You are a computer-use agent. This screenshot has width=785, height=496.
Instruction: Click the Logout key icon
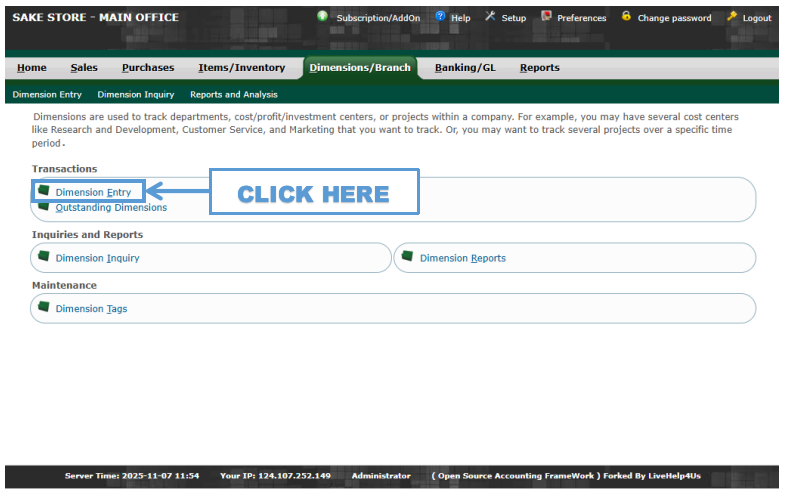(732, 16)
